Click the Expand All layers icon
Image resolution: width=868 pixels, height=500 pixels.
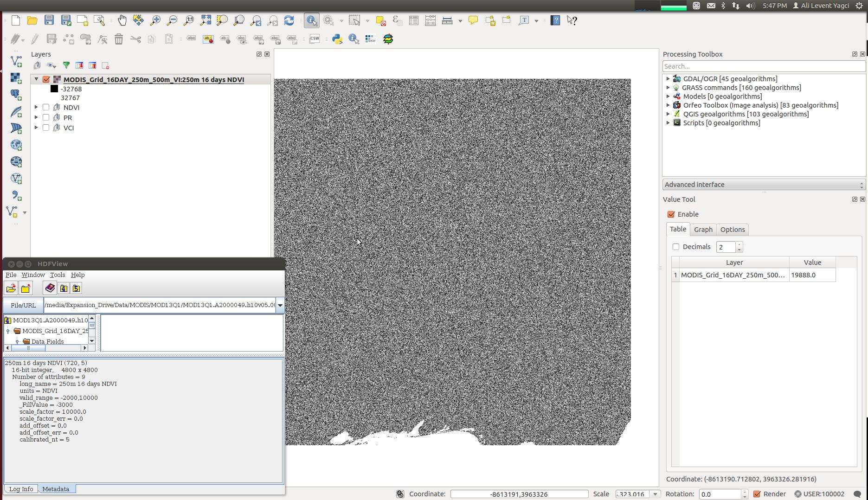coord(79,65)
